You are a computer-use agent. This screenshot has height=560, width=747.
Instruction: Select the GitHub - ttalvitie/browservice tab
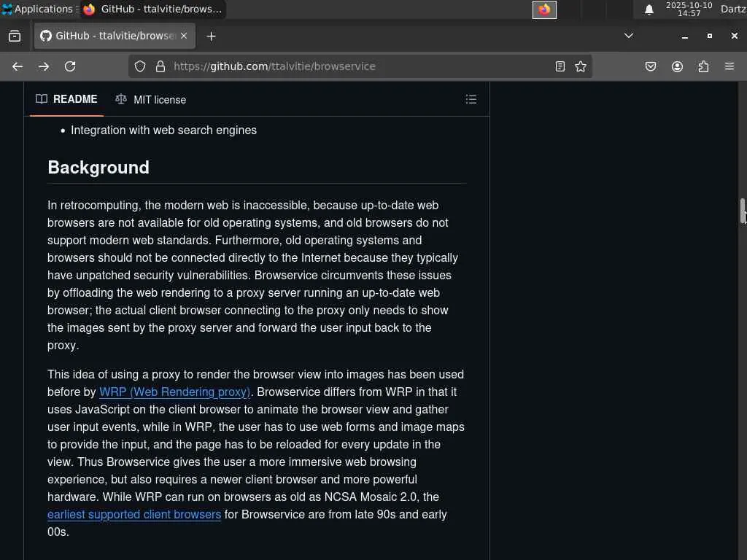(x=115, y=36)
